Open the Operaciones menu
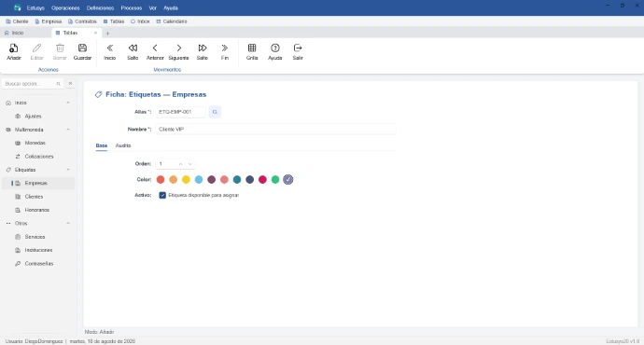 [x=65, y=8]
